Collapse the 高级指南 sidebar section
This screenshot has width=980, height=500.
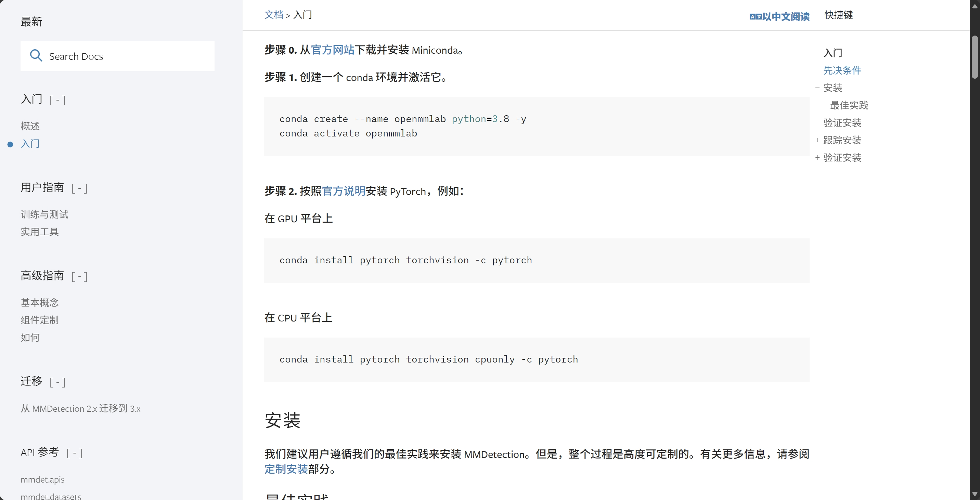pos(79,276)
